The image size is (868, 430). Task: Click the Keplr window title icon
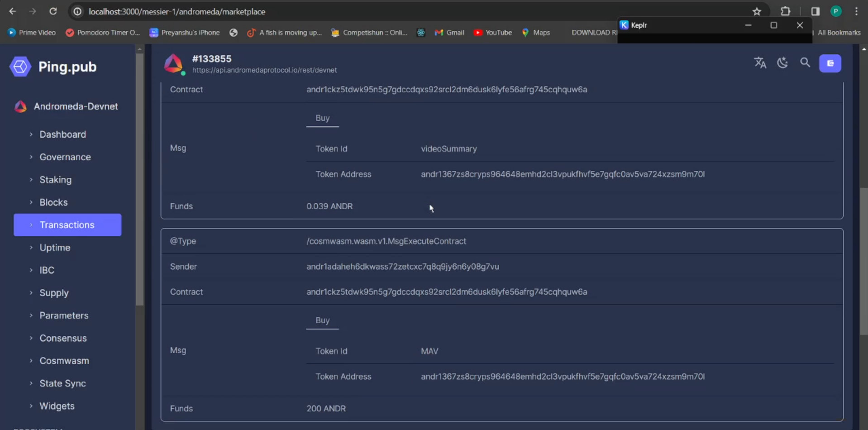pos(624,25)
